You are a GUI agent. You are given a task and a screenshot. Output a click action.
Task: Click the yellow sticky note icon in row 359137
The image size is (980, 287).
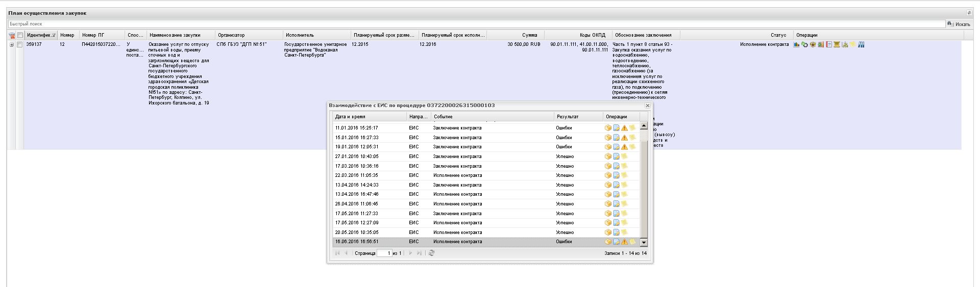[853, 44]
